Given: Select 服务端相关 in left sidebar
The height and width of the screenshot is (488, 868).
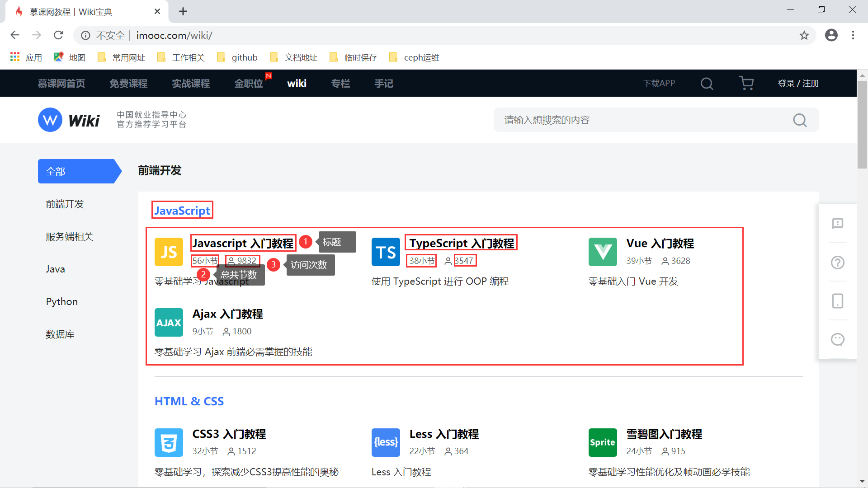Looking at the screenshot, I should pos(69,237).
